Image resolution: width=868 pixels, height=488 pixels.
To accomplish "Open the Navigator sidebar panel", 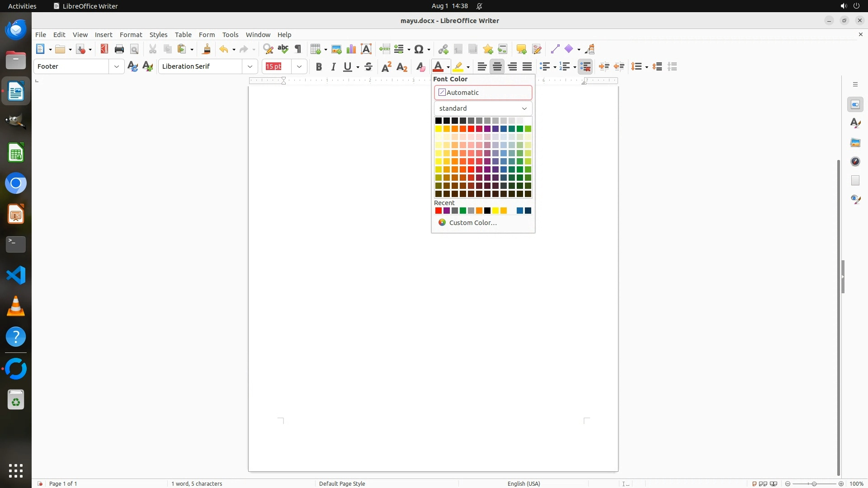I will coord(855,161).
